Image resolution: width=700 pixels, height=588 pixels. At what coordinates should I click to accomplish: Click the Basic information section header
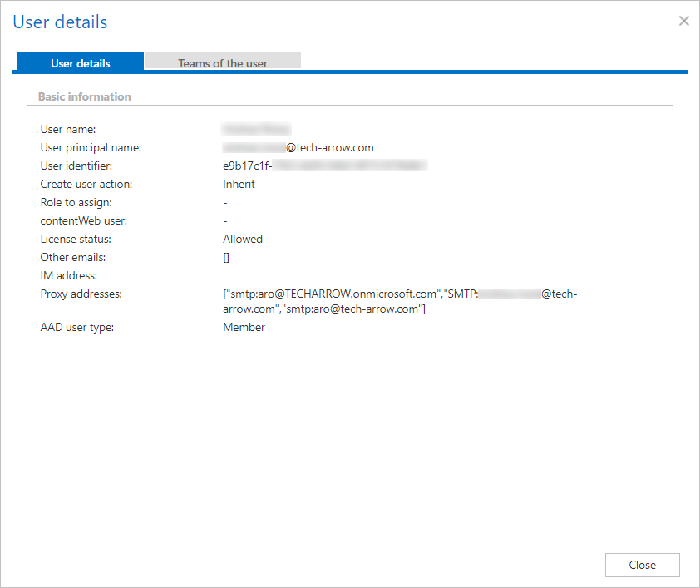pos(85,96)
